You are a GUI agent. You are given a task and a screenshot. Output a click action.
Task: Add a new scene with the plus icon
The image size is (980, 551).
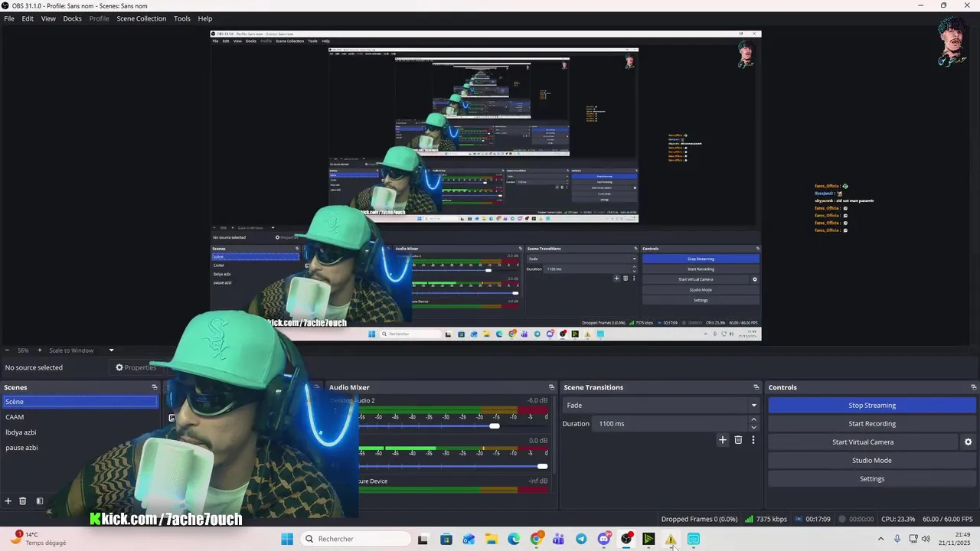coord(8,501)
